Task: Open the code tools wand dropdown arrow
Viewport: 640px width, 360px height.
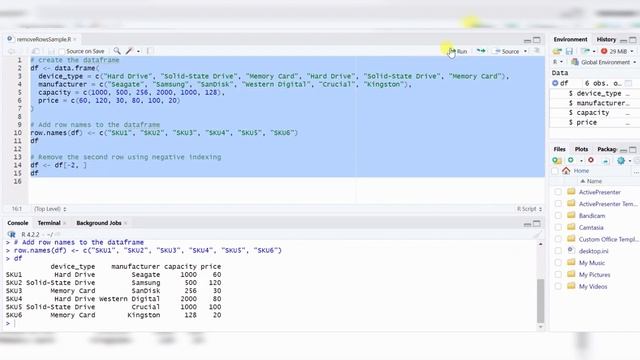Action: (x=138, y=51)
